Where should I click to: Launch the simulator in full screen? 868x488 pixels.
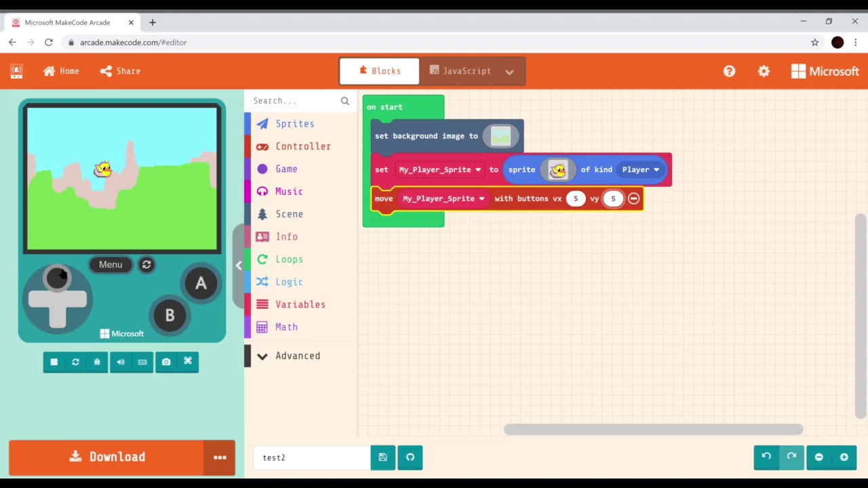point(188,362)
